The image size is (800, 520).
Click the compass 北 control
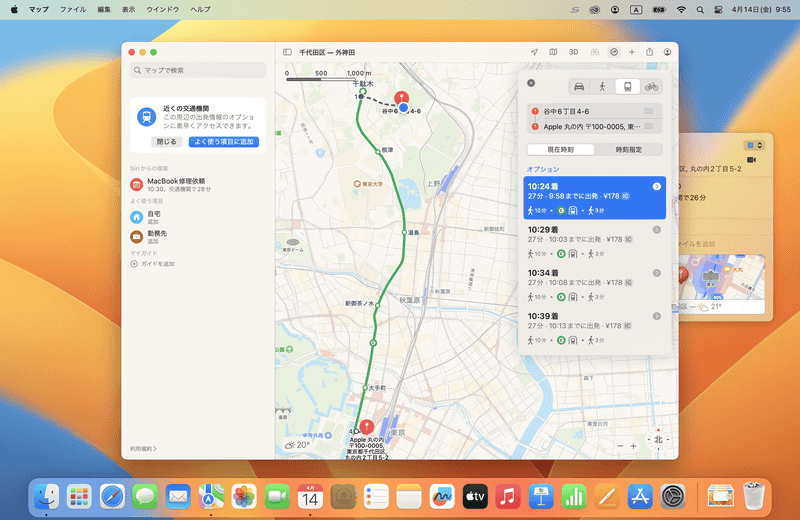pyautogui.click(x=658, y=439)
